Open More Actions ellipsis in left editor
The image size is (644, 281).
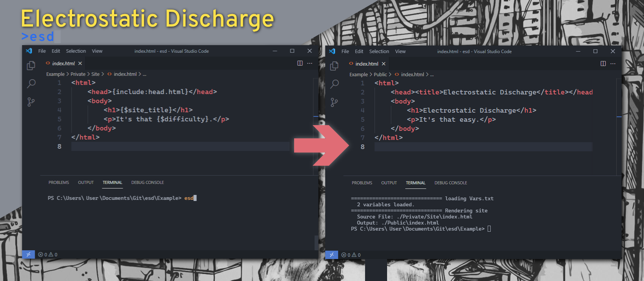(x=310, y=63)
